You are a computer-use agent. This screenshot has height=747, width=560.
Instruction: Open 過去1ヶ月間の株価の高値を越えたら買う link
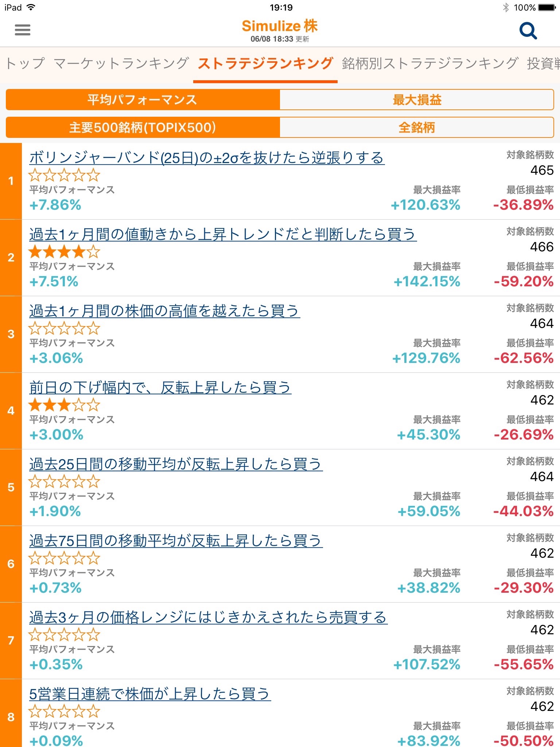coord(164,311)
